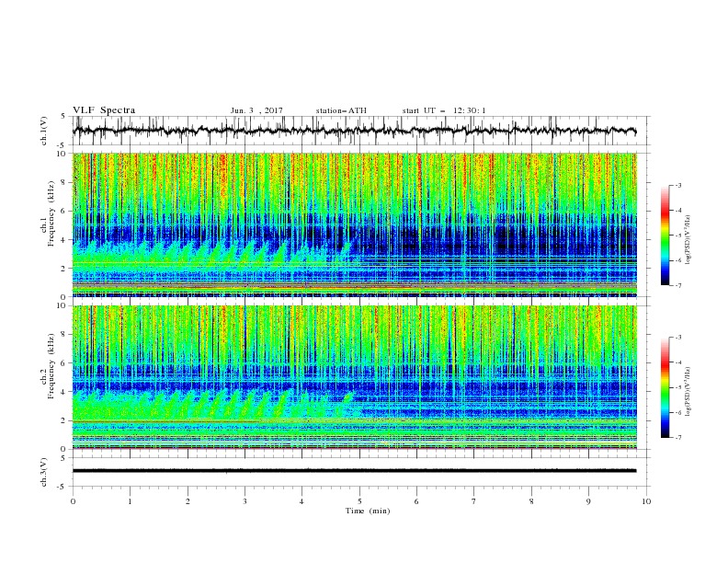
Task: Click the time axis tick "9"
Action: 588,501
